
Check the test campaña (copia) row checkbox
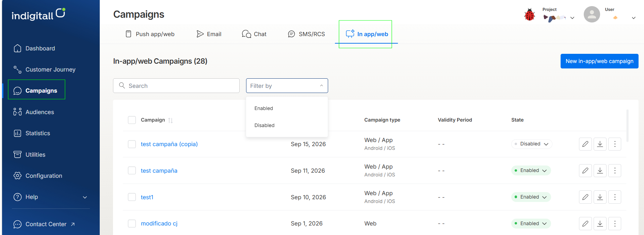click(x=132, y=144)
